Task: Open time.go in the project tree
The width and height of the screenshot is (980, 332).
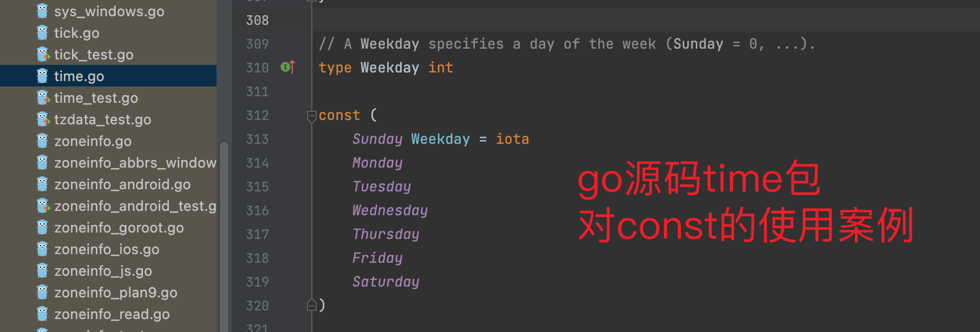Action: point(79,76)
